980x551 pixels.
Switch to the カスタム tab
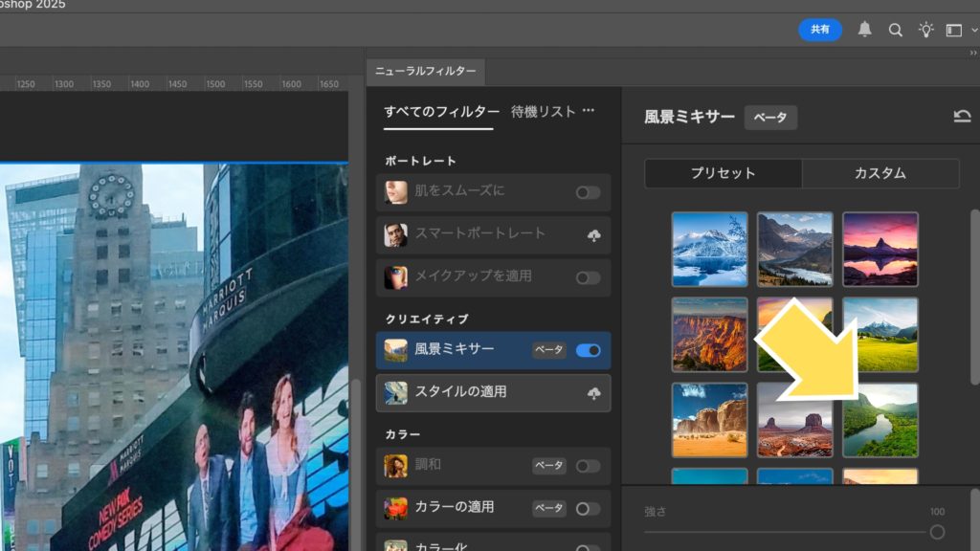[880, 173]
